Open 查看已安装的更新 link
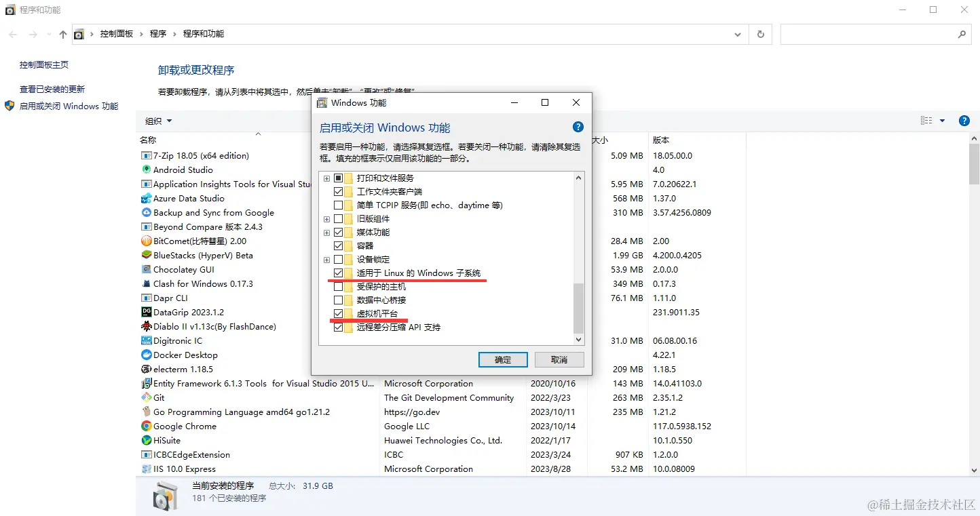Viewport: 980px width, 516px height. (52, 90)
